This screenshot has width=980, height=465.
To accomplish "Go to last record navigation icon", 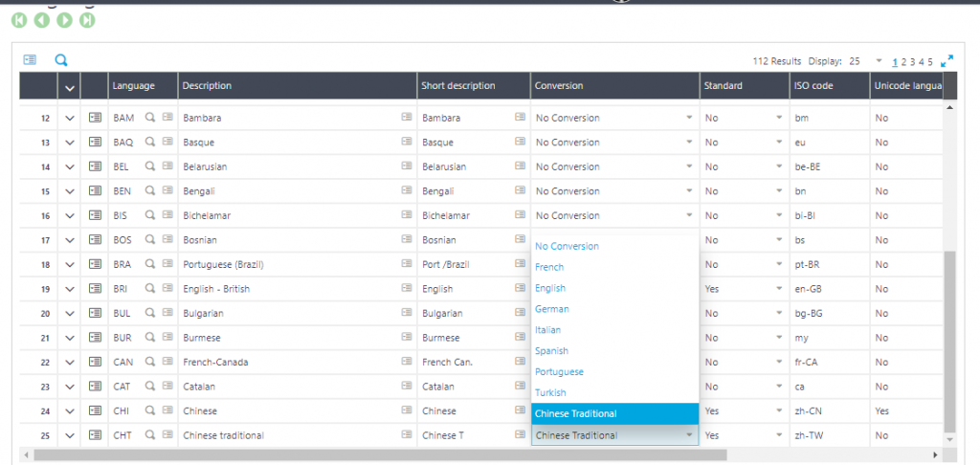I will coord(87,20).
